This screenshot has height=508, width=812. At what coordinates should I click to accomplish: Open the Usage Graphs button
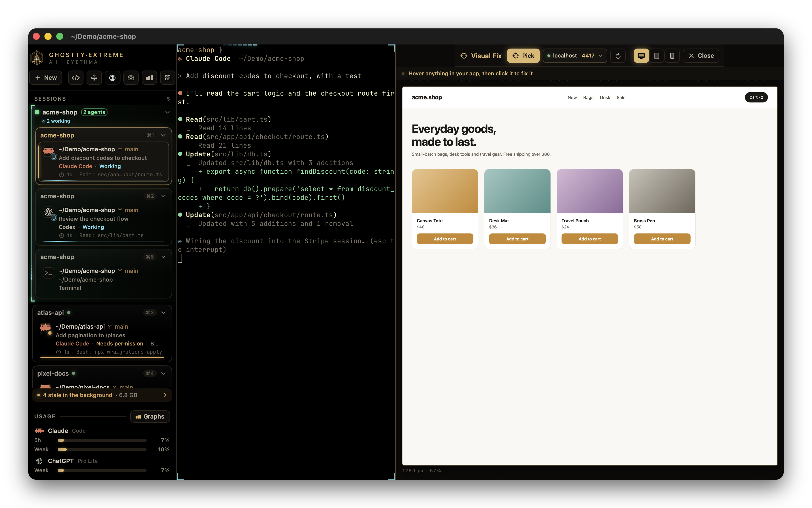pyautogui.click(x=150, y=417)
